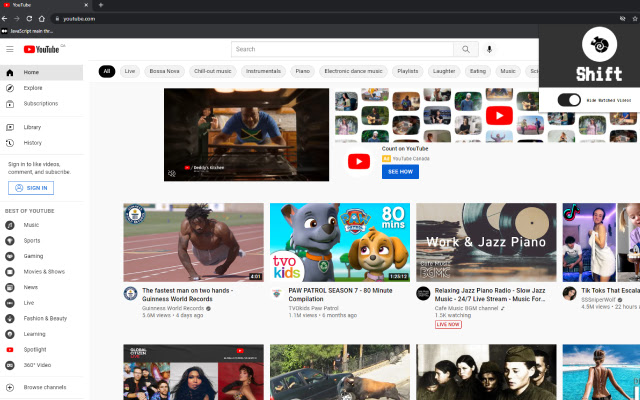
Task: Open the Paw Patrol video thumbnail
Action: click(340, 242)
